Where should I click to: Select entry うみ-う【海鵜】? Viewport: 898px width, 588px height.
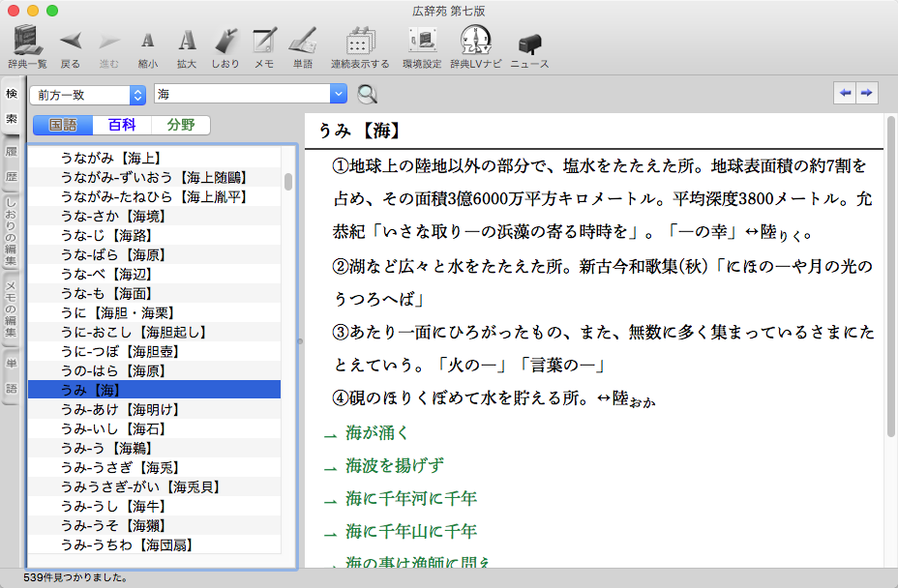click(x=154, y=449)
